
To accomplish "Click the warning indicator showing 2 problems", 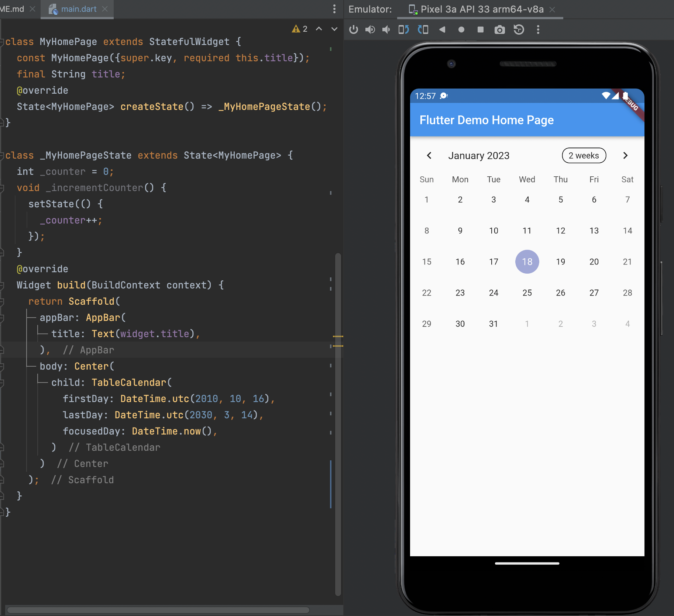I will (299, 29).
